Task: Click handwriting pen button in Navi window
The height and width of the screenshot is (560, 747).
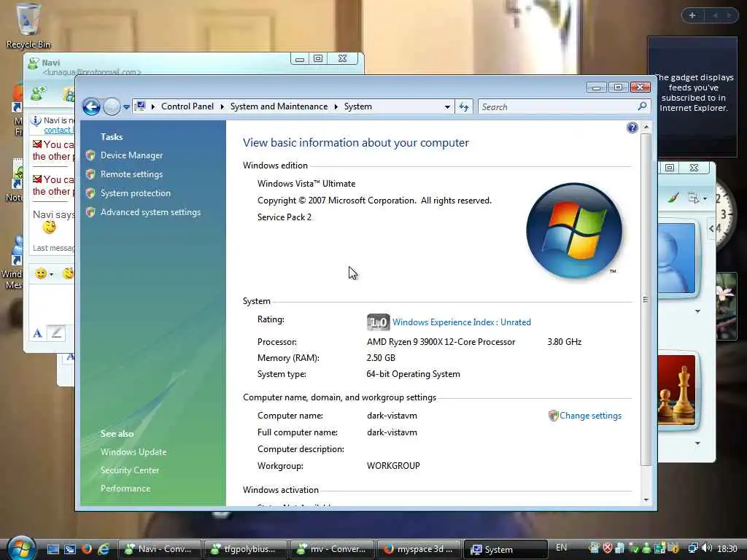Action: [56, 332]
